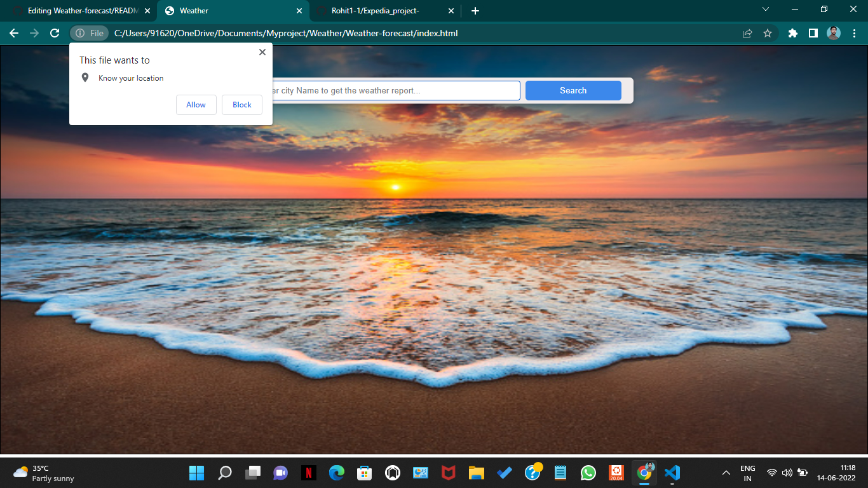The height and width of the screenshot is (488, 868).
Task: Open Wi-Fi network settings in tray
Action: pyautogui.click(x=771, y=473)
